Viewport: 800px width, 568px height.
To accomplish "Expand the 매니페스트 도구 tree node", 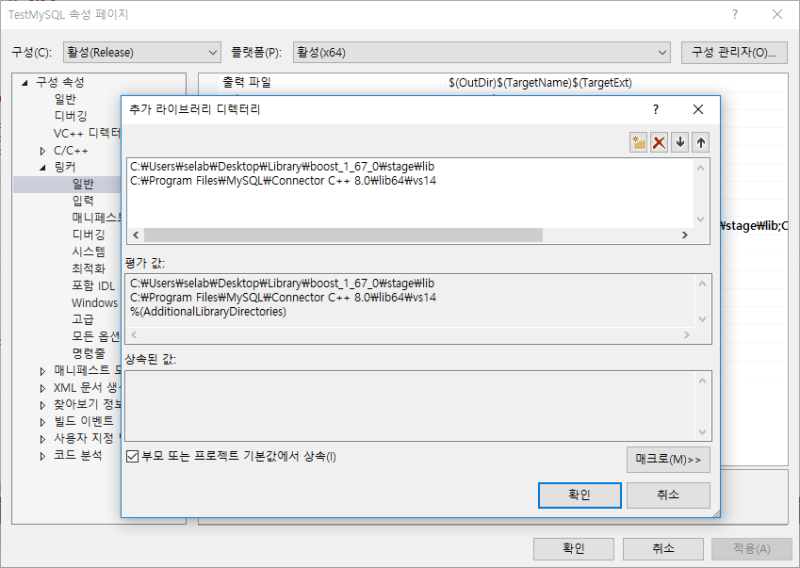I will 43,372.
